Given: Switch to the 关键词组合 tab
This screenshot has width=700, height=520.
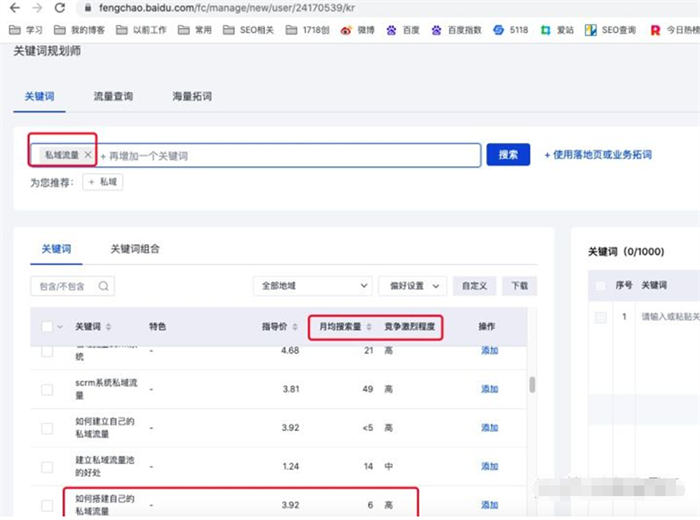Looking at the screenshot, I should tap(134, 249).
